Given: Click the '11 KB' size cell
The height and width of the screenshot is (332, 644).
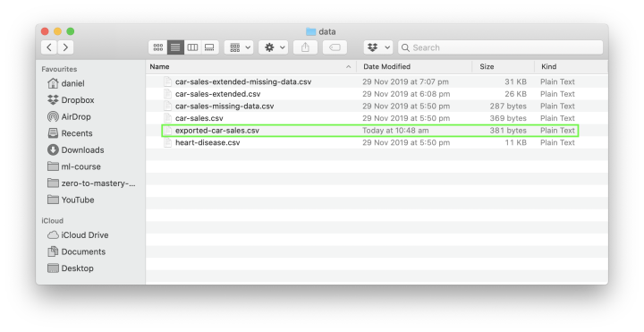Looking at the screenshot, I should [x=516, y=142].
